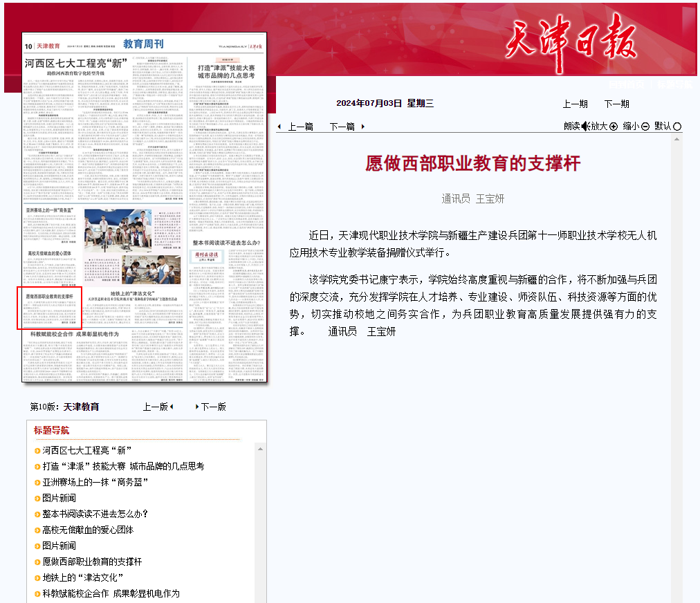700x603 pixels.
Task: Click the speaker icon beside 朗读
Action: pos(584,126)
